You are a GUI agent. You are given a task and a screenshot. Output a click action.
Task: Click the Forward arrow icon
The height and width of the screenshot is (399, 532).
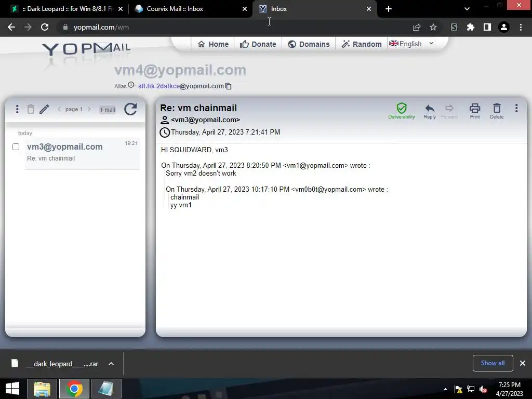coord(449,111)
